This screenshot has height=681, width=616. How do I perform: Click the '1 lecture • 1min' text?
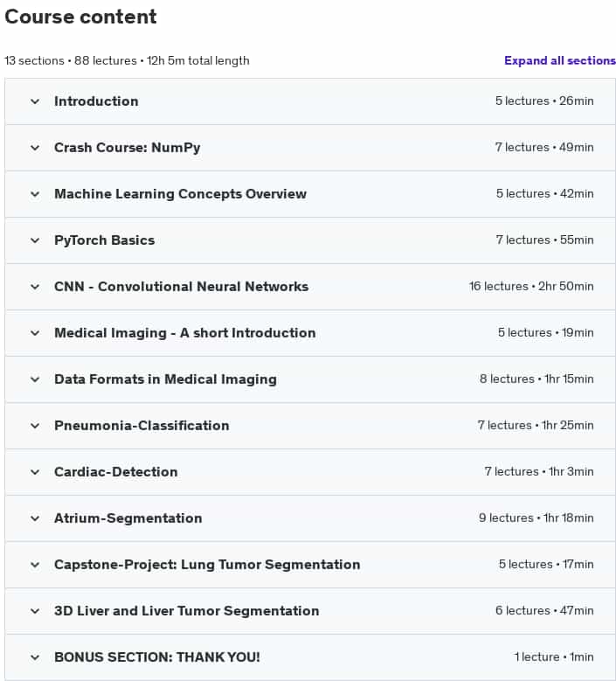[554, 657]
